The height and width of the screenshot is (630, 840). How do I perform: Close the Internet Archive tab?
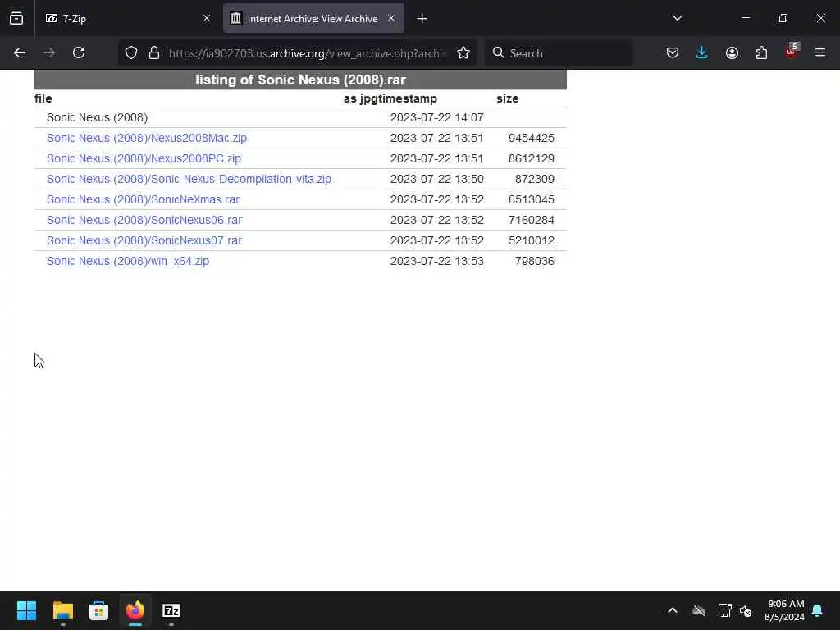pyautogui.click(x=391, y=19)
